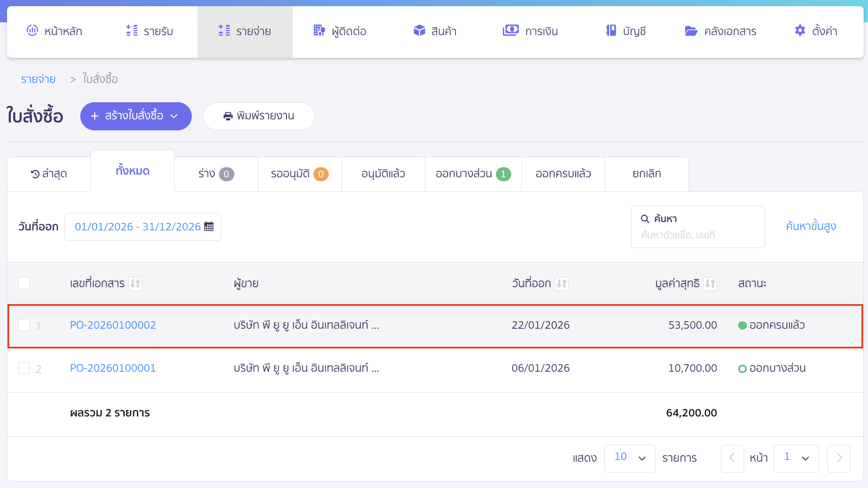Switch to the partially issued tab

(x=473, y=174)
